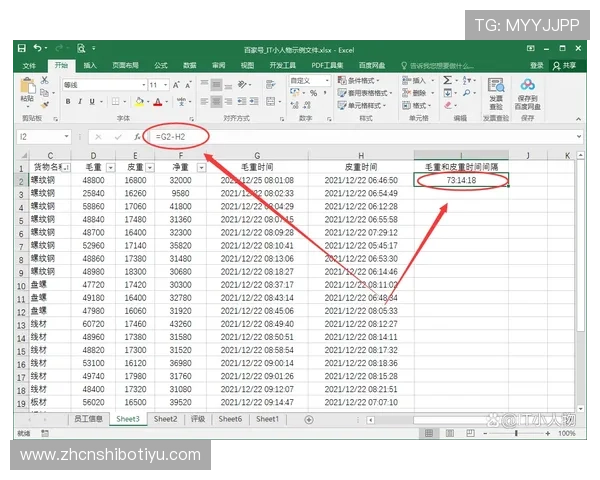
Task: Enable Wrap Text
Action: [271, 84]
